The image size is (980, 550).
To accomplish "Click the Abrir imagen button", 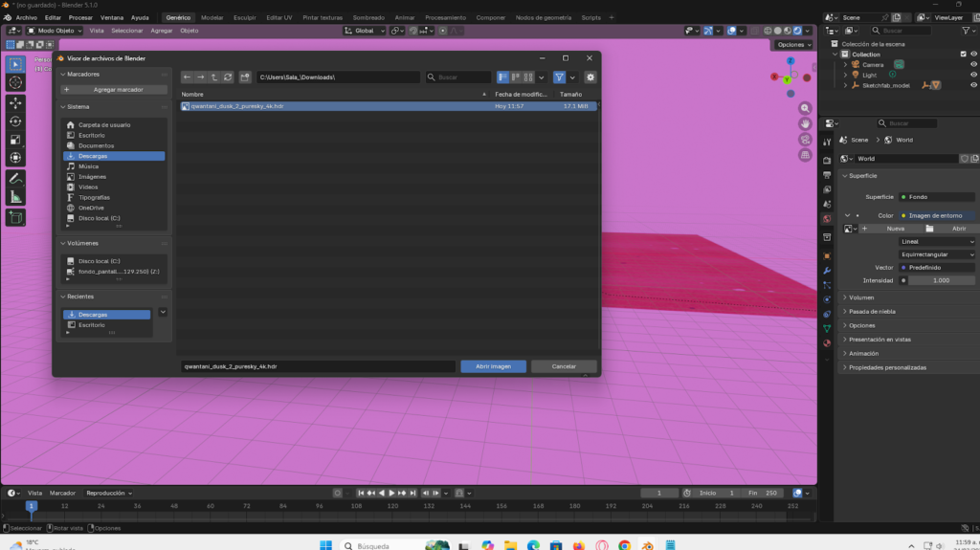I will (x=493, y=367).
